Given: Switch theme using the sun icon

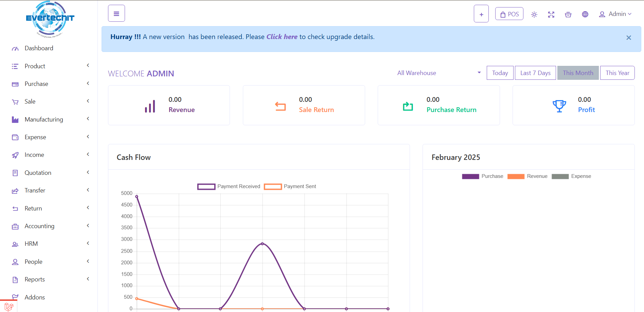Looking at the screenshot, I should (x=534, y=15).
